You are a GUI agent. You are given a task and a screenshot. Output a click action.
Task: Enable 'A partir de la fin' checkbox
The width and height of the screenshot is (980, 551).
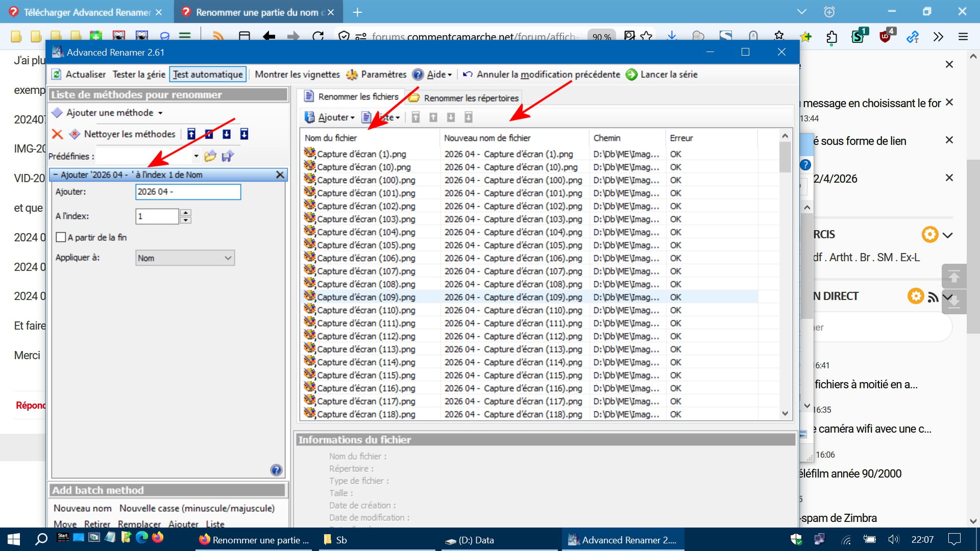point(61,237)
